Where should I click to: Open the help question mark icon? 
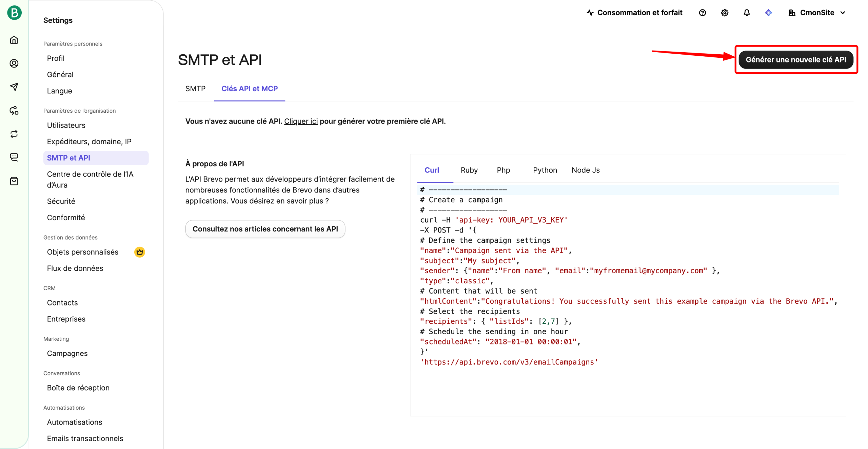(x=702, y=13)
